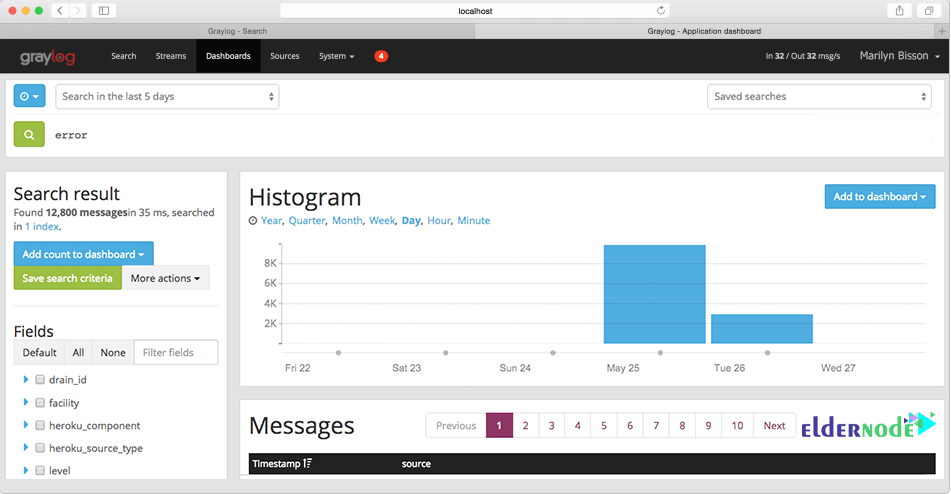Reload the localhost page
Viewport: 951px width, 494px height.
pyautogui.click(x=660, y=10)
